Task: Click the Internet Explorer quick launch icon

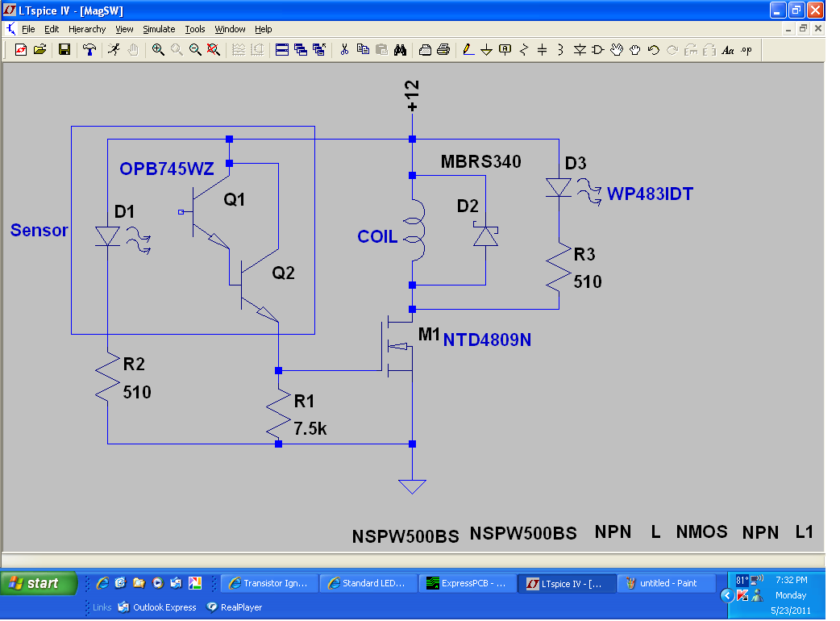Action: 102,583
